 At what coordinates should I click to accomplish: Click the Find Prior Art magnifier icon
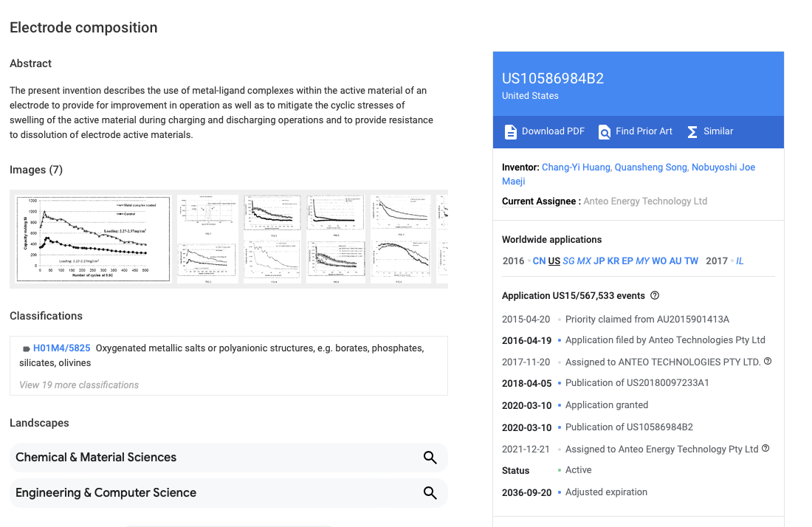click(x=604, y=132)
